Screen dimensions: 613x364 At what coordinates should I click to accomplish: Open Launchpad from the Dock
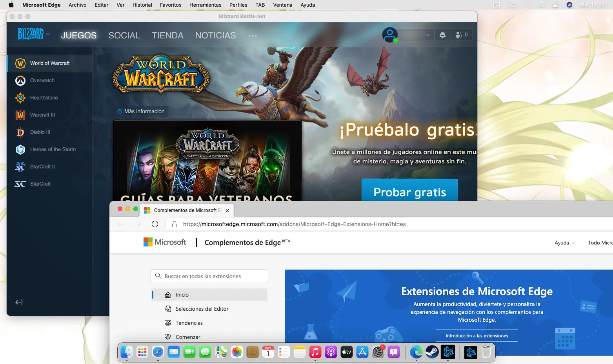142,352
